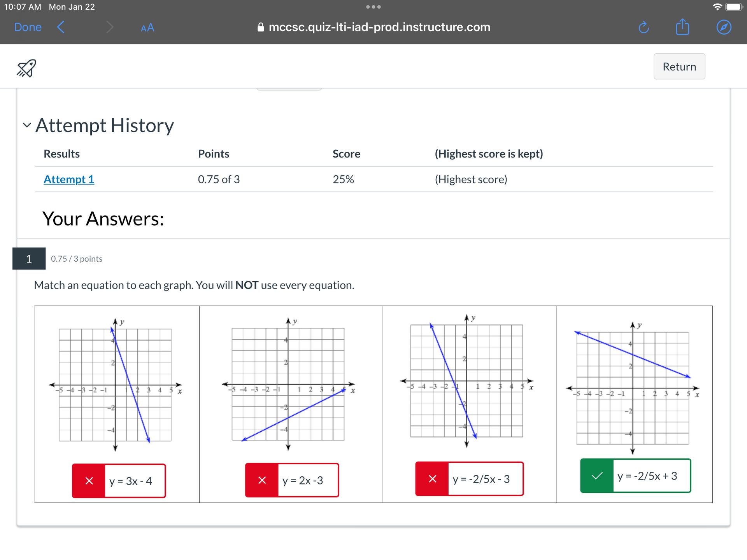747x560 pixels.
Task: Click the browser back arrow
Action: point(61,27)
